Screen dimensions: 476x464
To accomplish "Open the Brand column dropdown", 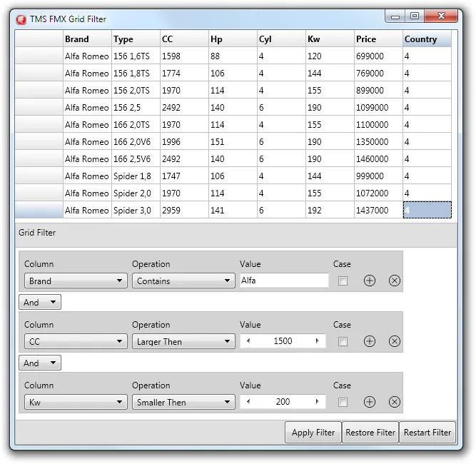I will point(76,281).
